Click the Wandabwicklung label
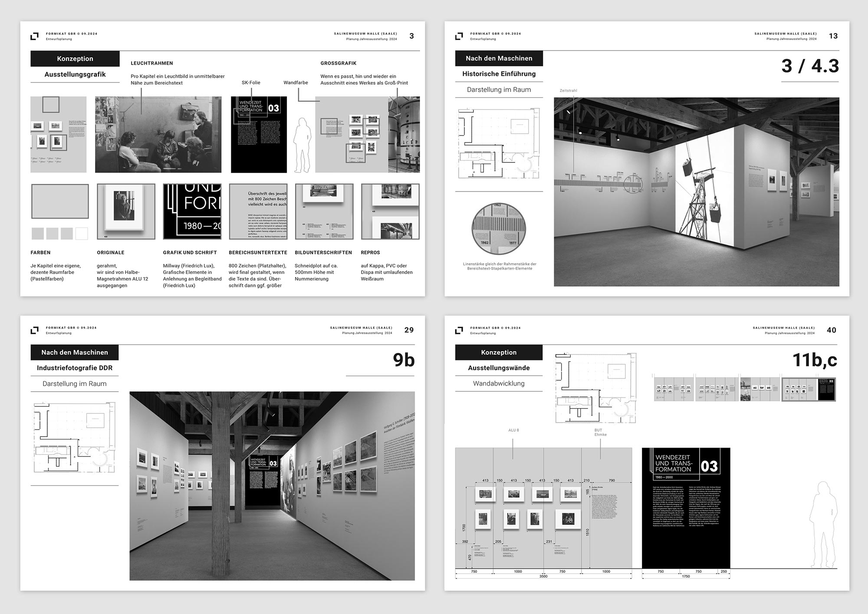The width and height of the screenshot is (868, 614). tap(499, 383)
